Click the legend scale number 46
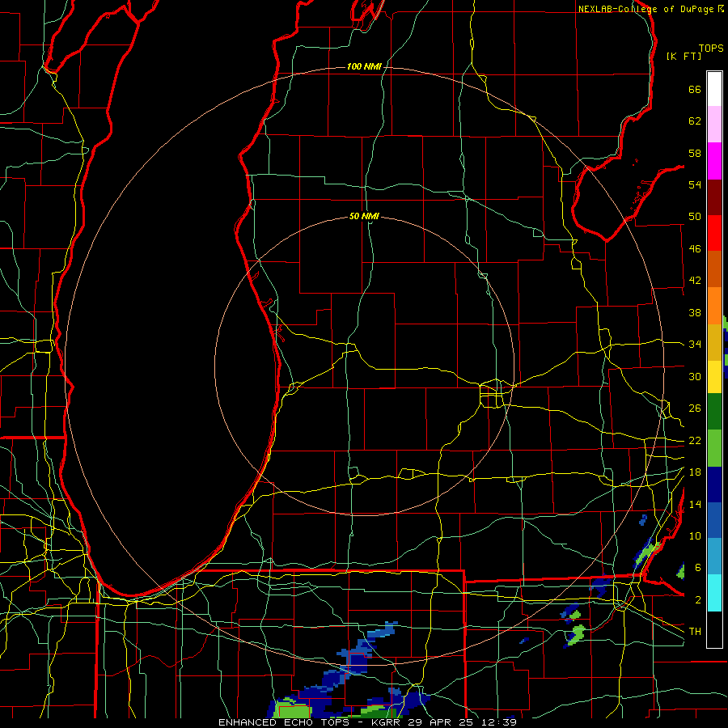Viewport: 728px width, 728px height. pyautogui.click(x=695, y=249)
